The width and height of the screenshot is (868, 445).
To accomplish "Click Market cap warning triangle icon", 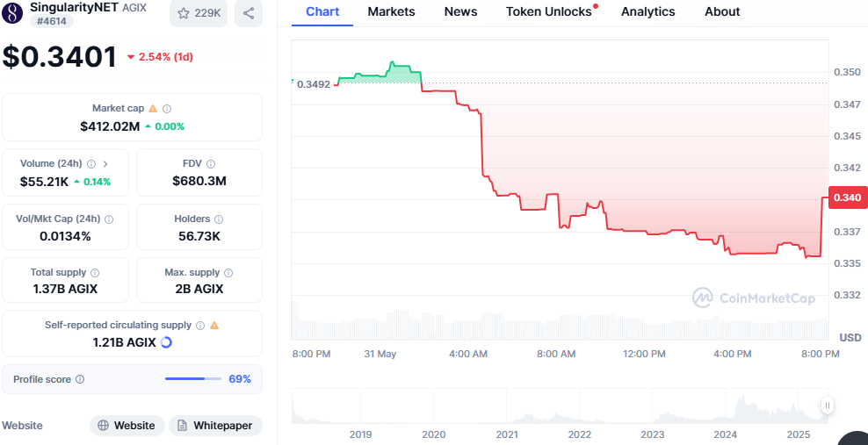I will point(154,108).
